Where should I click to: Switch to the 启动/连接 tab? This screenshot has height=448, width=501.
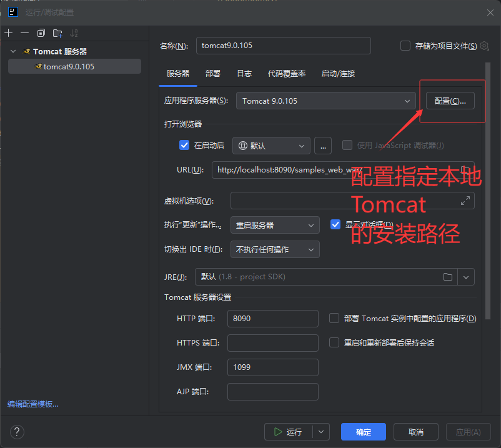337,74
